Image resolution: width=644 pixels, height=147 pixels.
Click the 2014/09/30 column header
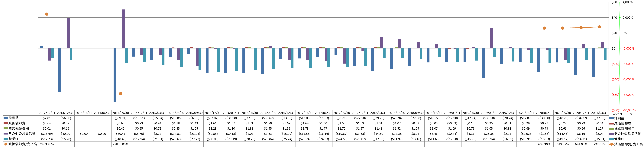click(x=121, y=113)
